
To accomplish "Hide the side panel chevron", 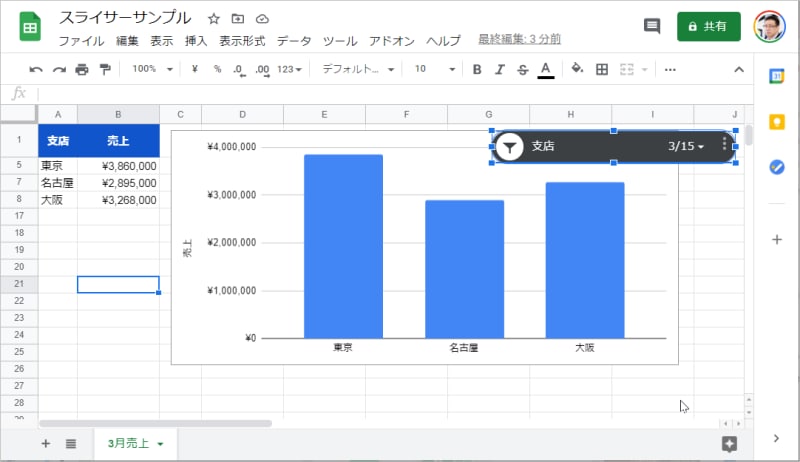I will [x=776, y=438].
